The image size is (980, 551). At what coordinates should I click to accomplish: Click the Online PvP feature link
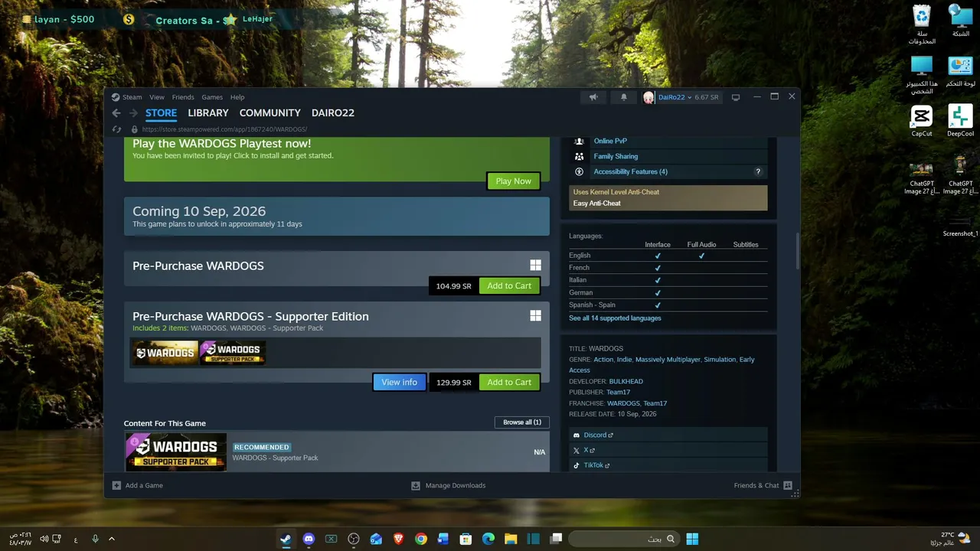(x=610, y=141)
